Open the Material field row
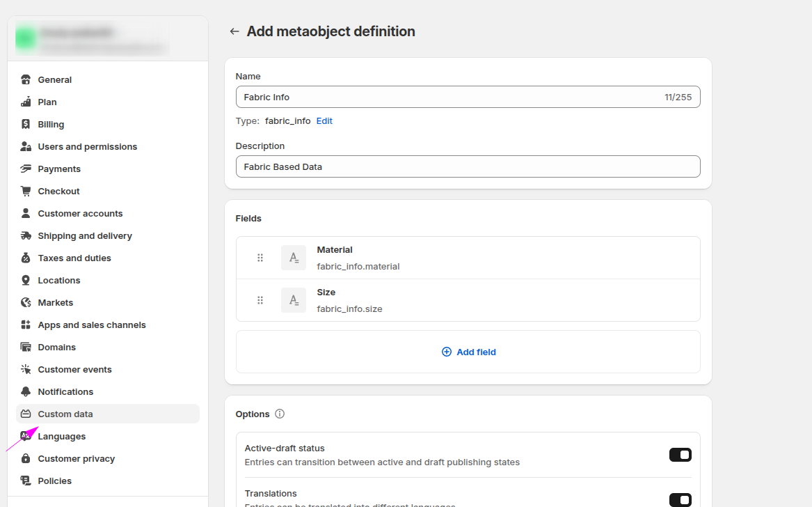 click(487, 258)
